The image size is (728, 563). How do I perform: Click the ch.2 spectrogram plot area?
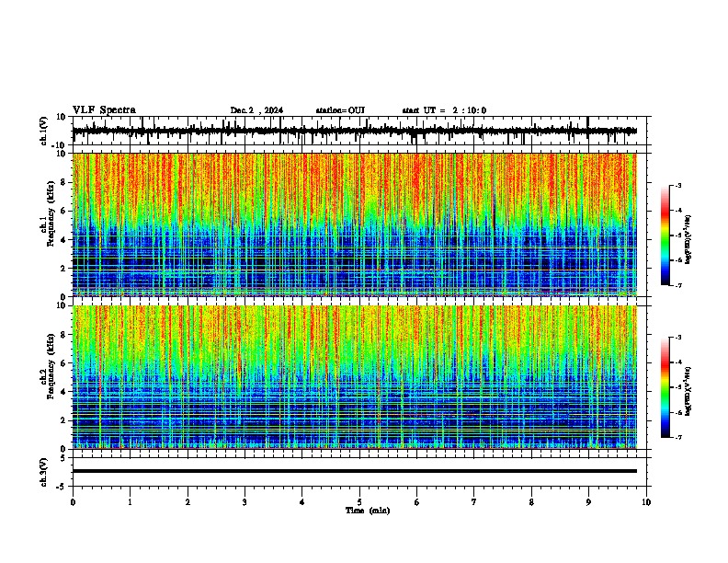[361, 377]
